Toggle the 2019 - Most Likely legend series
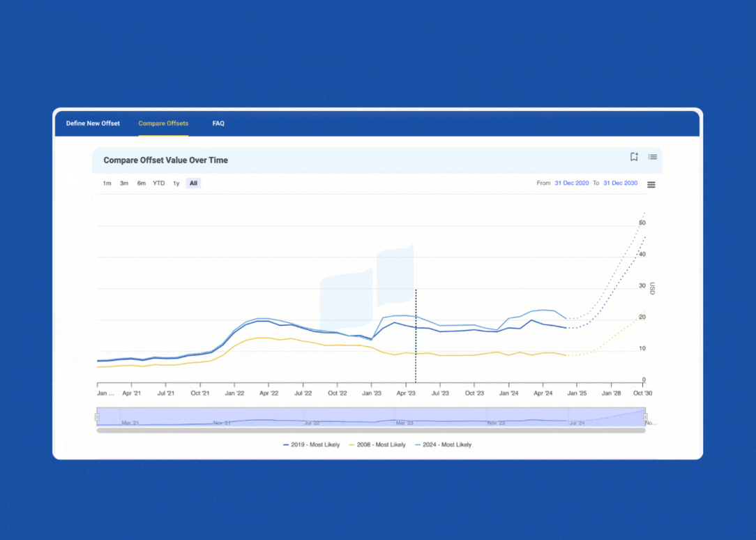Screen dimensions: 756x540 pyautogui.click(x=312, y=444)
